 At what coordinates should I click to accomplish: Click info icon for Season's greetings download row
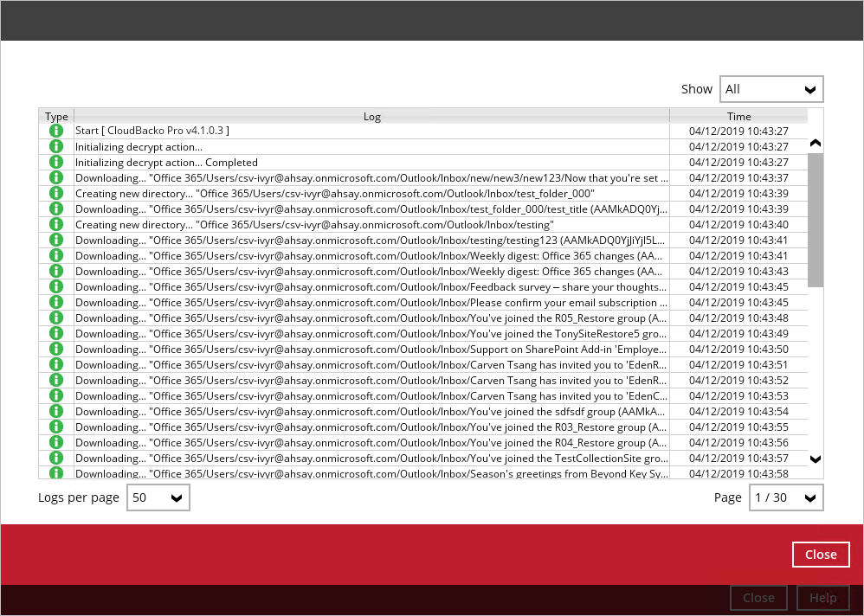[x=56, y=473]
